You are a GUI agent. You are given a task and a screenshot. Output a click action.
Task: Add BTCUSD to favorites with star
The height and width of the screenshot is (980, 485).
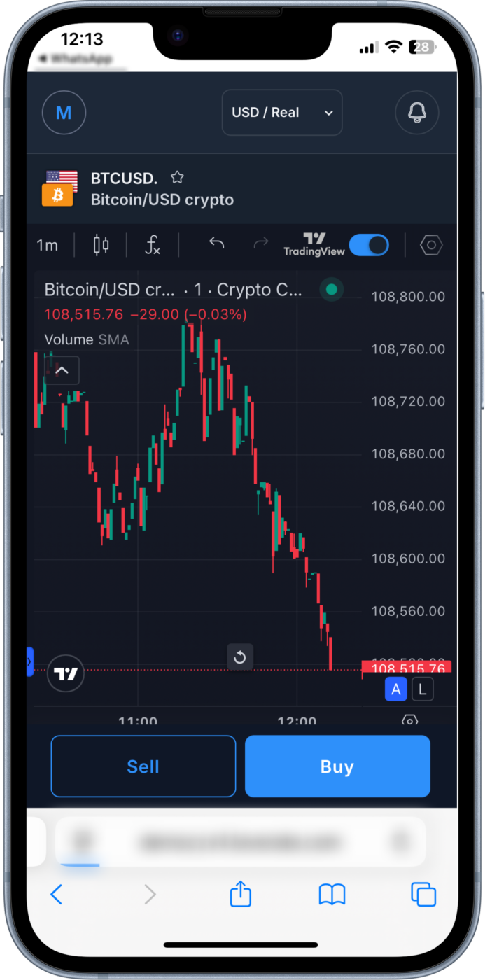[x=178, y=177]
